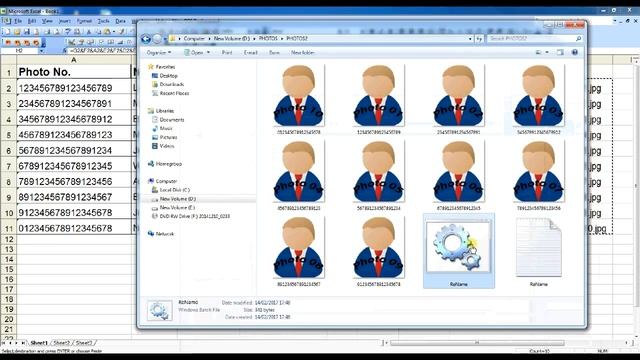Click Copy icon in Excel toolbar
Image resolution: width=640 pixels, height=360 pixels.
[x=98, y=31]
